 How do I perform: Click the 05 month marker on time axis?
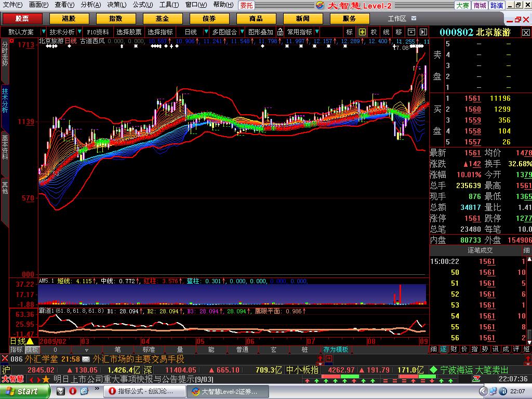[x=200, y=341]
